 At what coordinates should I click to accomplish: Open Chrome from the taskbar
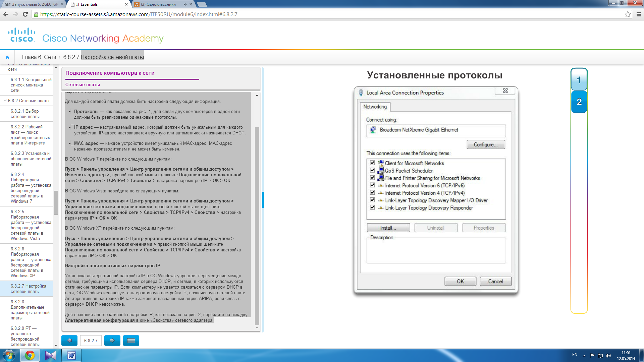(x=30, y=355)
